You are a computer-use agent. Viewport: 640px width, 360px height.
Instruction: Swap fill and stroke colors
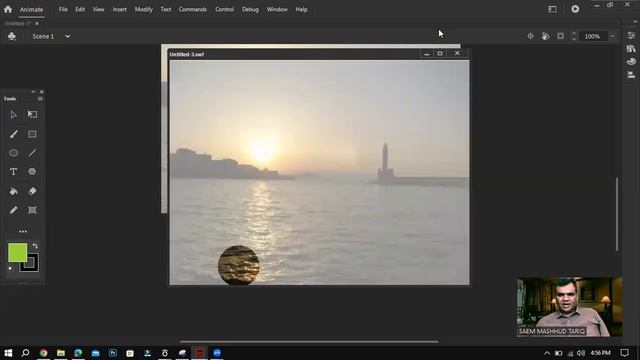tap(35, 246)
